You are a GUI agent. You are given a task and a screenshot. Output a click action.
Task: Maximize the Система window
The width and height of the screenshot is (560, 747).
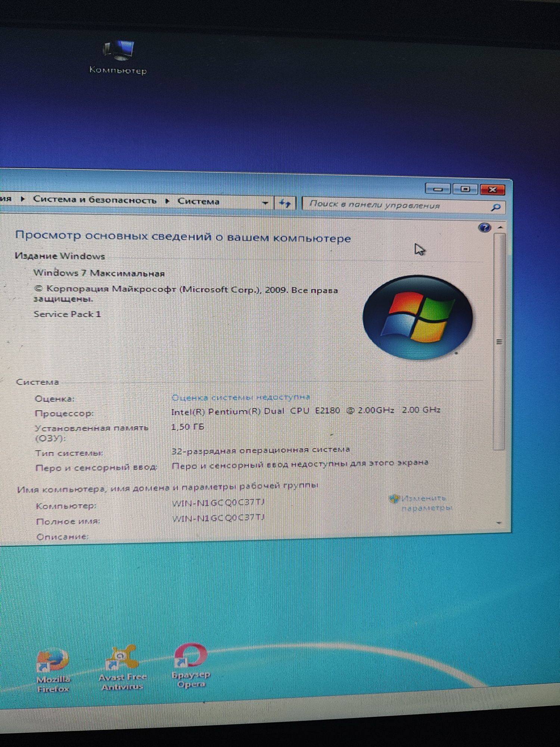[465, 189]
